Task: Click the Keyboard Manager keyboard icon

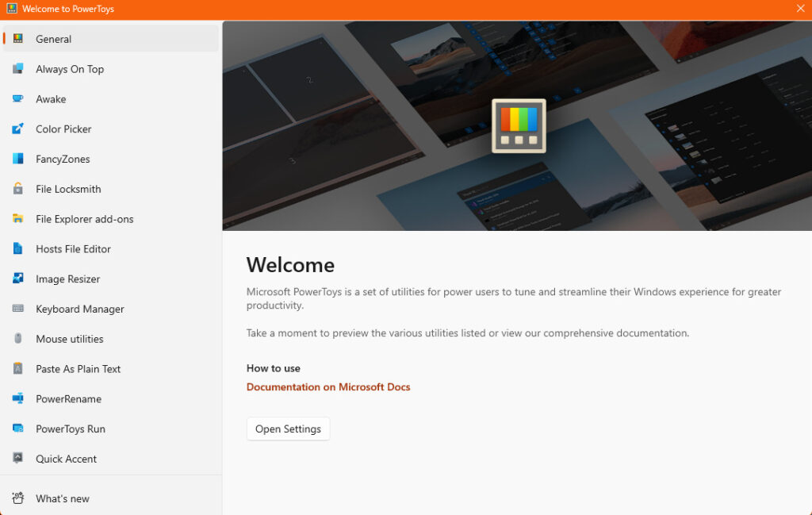Action: click(18, 309)
